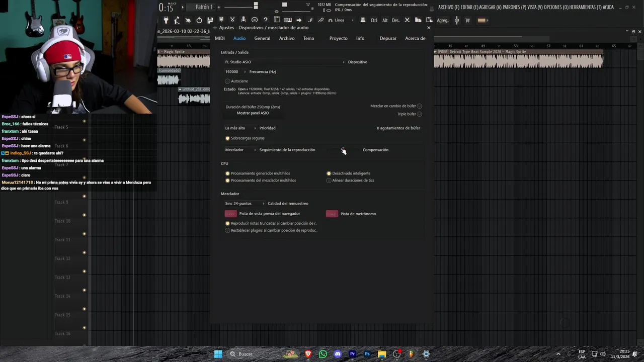Enable the Triple búfer option

point(419,114)
